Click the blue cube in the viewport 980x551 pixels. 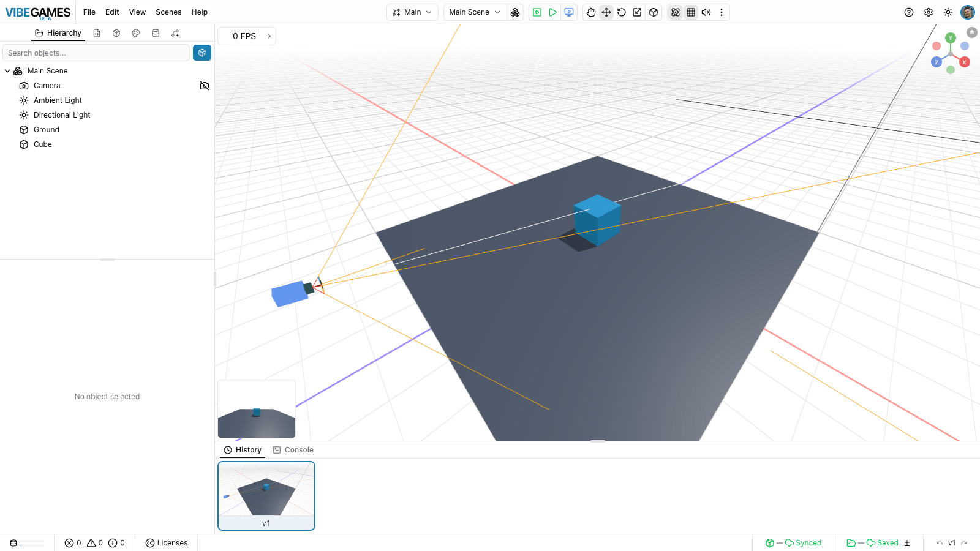pos(597,220)
